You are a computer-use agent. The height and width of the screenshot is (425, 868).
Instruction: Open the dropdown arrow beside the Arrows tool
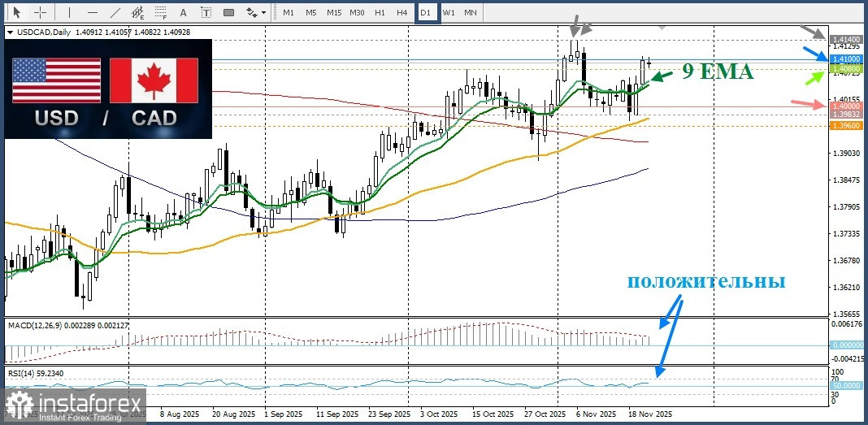pyautogui.click(x=263, y=12)
